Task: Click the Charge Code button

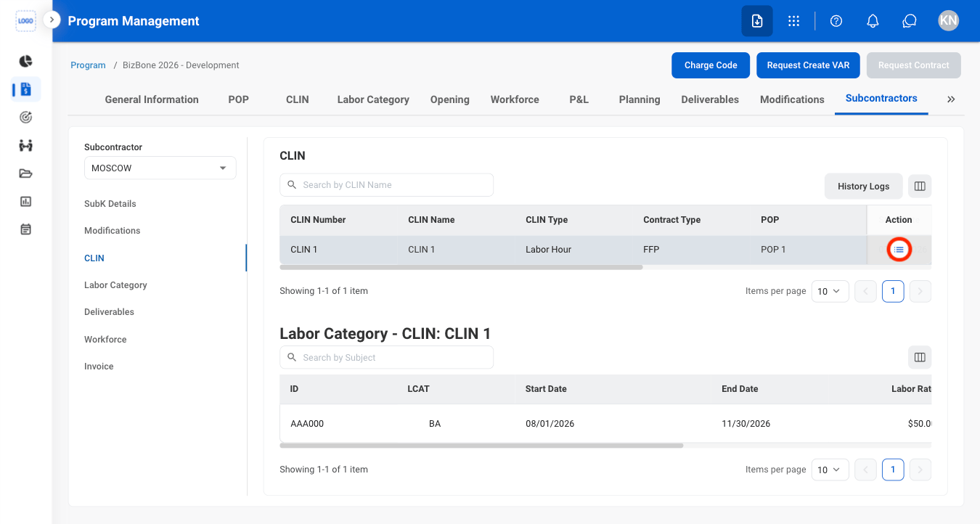Action: (x=711, y=65)
